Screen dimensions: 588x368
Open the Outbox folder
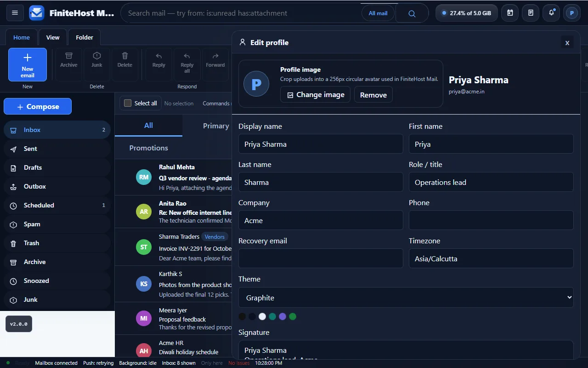[x=57, y=186]
